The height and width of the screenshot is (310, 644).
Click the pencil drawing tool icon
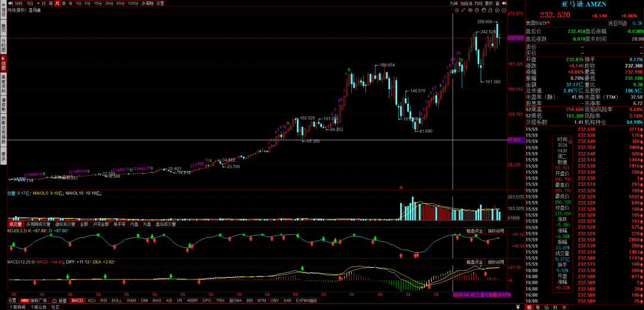click(463, 10)
